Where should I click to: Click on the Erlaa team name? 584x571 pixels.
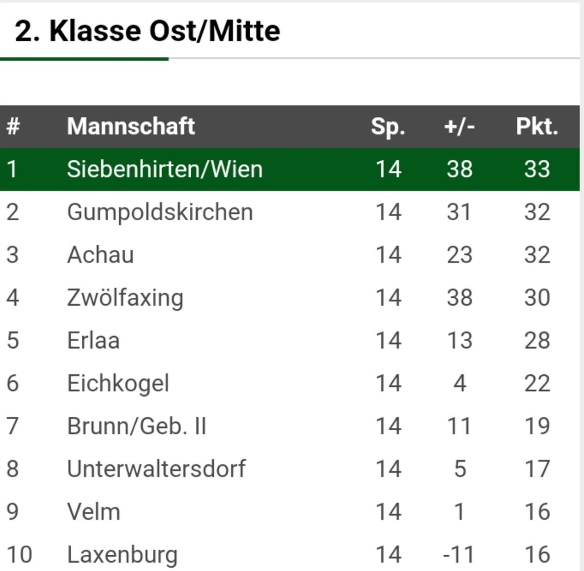(93, 340)
